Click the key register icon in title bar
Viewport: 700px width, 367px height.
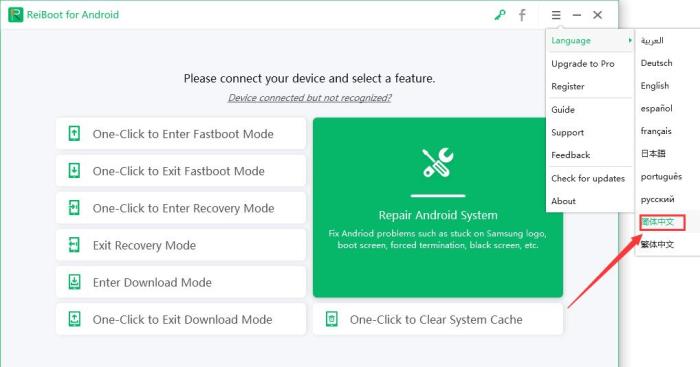tap(500, 15)
